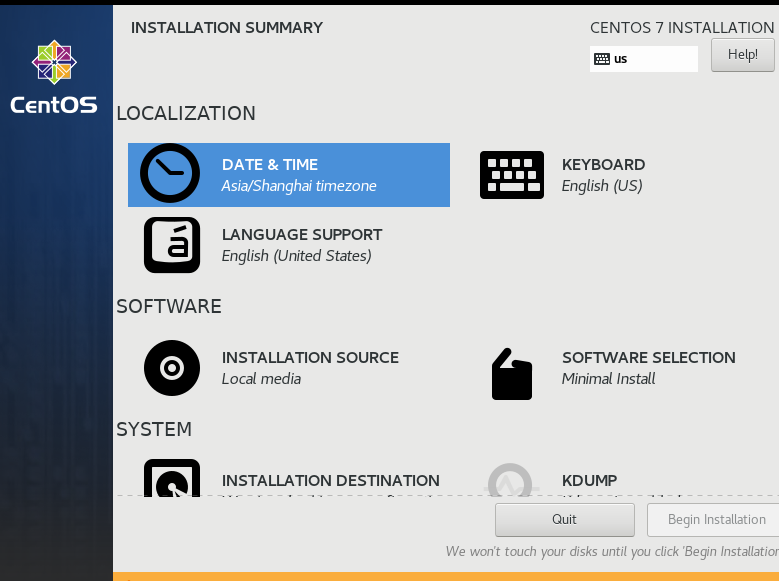
Task: Open the Software Selection package icon
Action: pos(512,374)
